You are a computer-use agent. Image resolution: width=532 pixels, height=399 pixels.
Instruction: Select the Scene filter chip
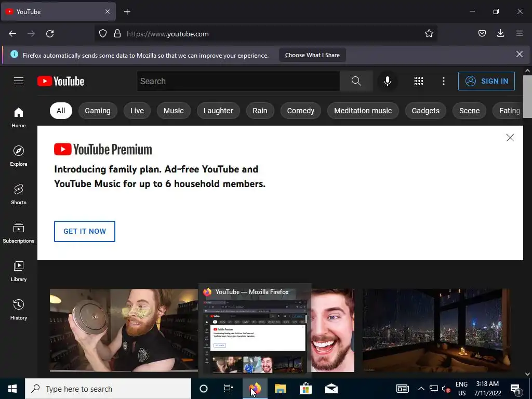pyautogui.click(x=469, y=111)
